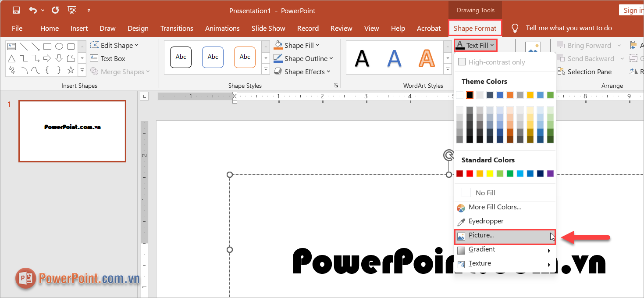This screenshot has width=644, height=298.
Task: Pick the orange theme color swatch
Action: point(510,95)
